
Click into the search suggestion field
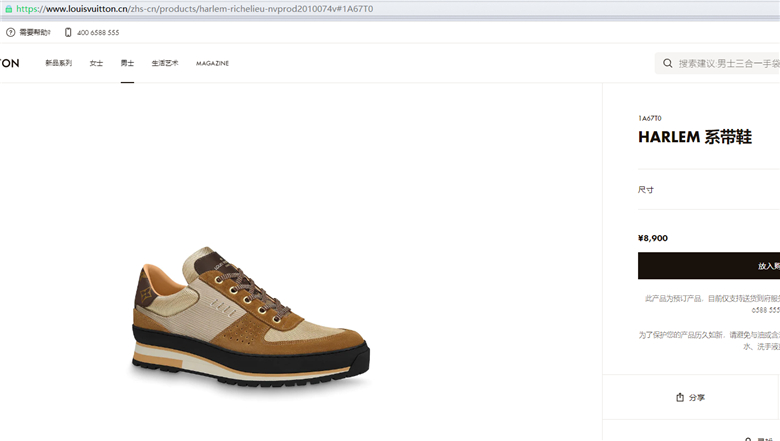717,63
